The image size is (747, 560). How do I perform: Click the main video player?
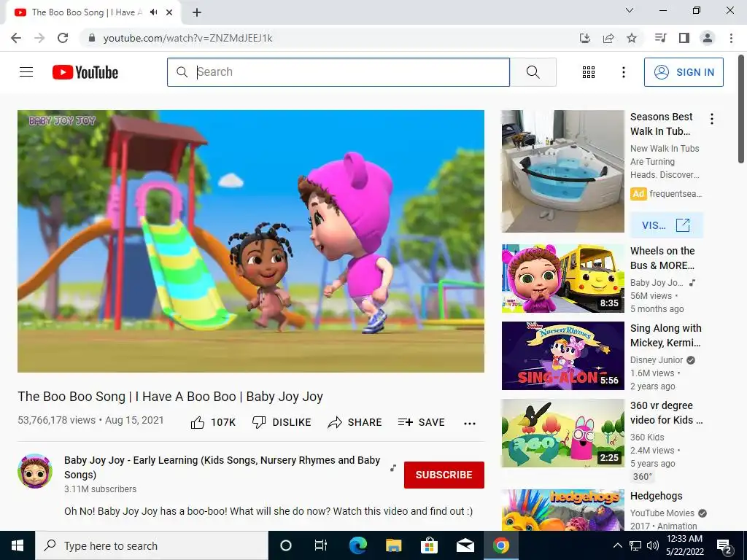251,241
